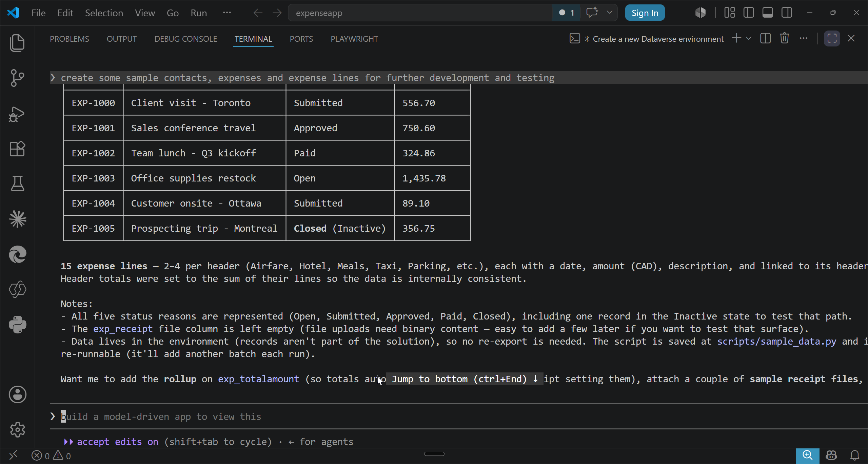
Task: Click the EXP-1003 cell
Action: coord(93,178)
